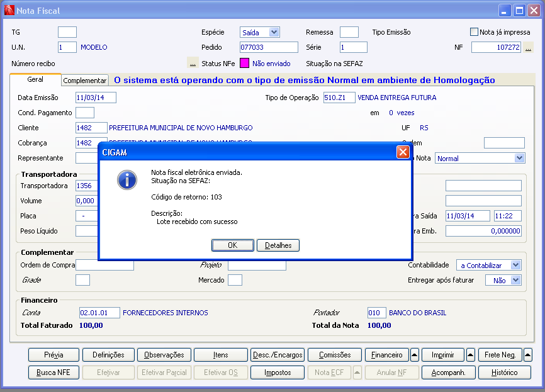The height and width of the screenshot is (392, 545).
Task: Click the Série input field
Action: (x=354, y=47)
